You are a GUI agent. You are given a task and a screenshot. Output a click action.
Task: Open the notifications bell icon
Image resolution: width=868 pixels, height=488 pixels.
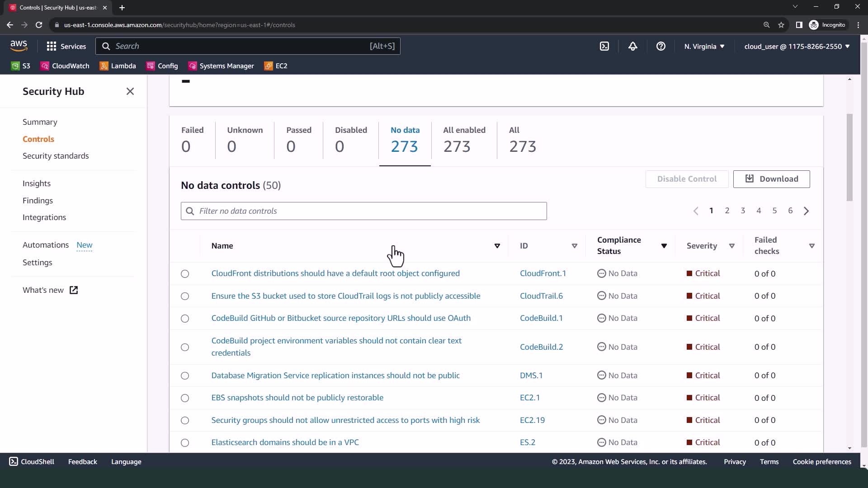(632, 46)
